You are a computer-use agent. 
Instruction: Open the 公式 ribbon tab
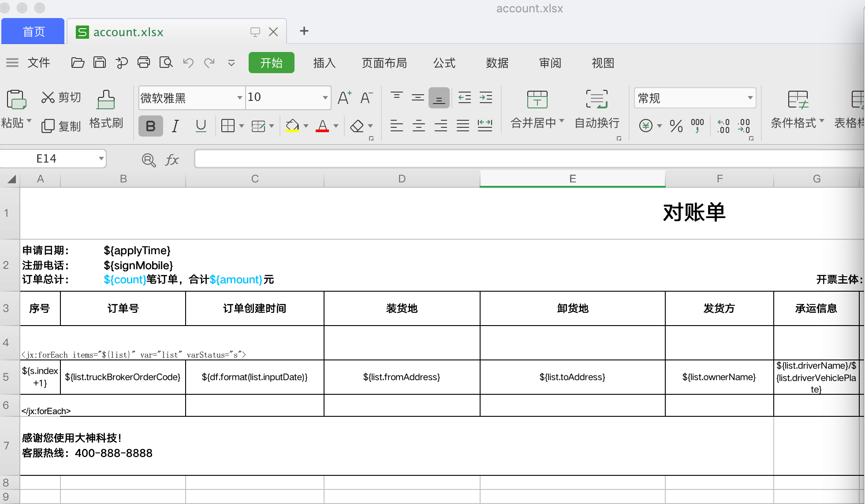coord(444,63)
